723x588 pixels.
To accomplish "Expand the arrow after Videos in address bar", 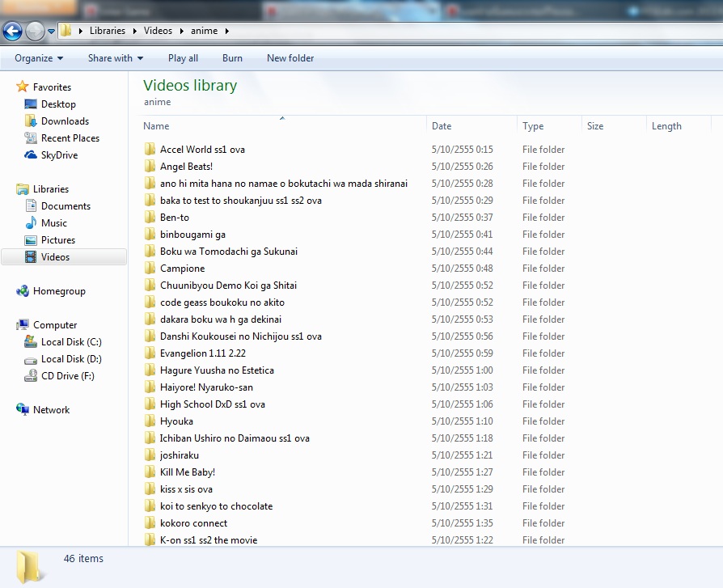I will tap(182, 31).
